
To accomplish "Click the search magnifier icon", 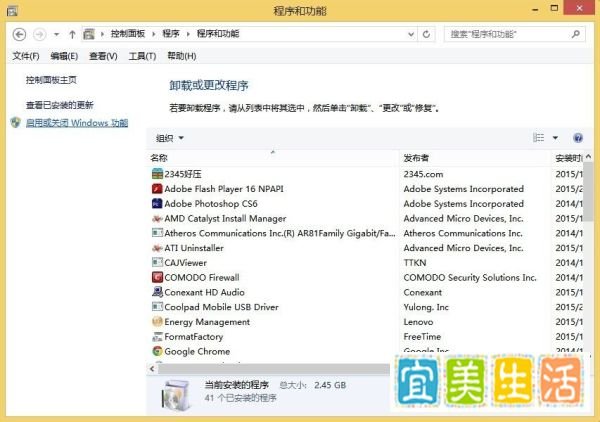I will (x=576, y=34).
